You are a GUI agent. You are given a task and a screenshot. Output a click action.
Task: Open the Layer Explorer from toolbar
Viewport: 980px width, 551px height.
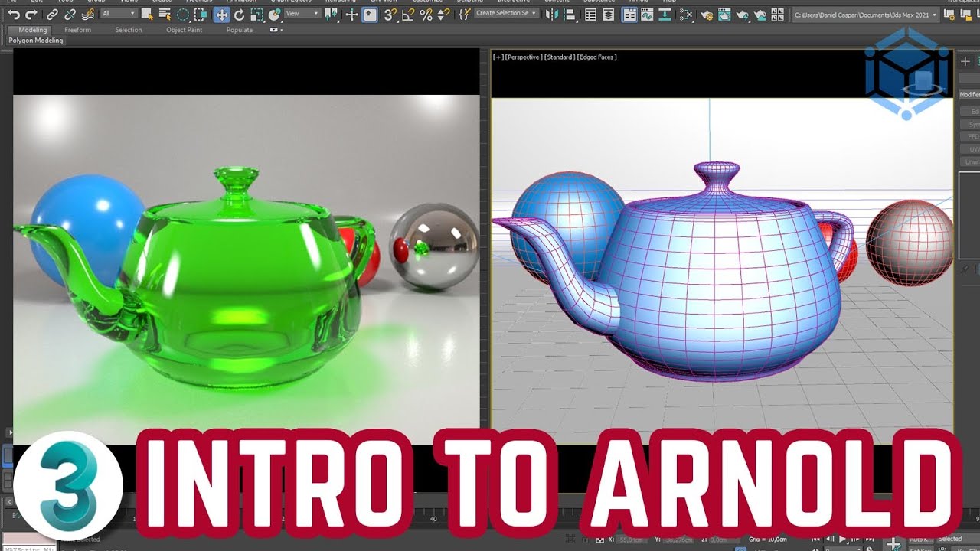[x=609, y=15]
